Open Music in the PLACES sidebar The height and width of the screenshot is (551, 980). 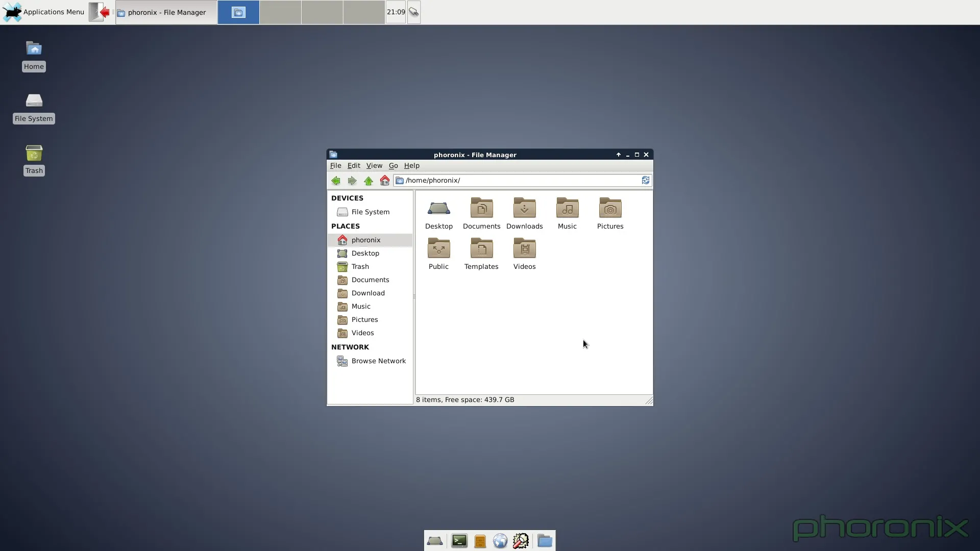(370, 306)
